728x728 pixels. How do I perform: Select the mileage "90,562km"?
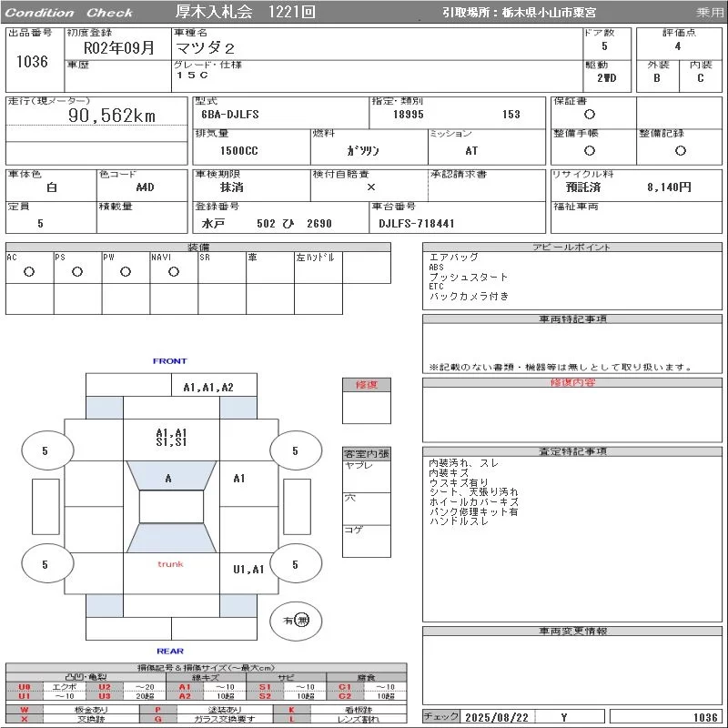point(112,116)
